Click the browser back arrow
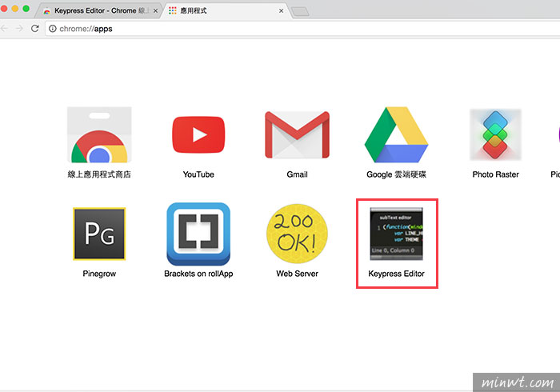 (x=5, y=29)
